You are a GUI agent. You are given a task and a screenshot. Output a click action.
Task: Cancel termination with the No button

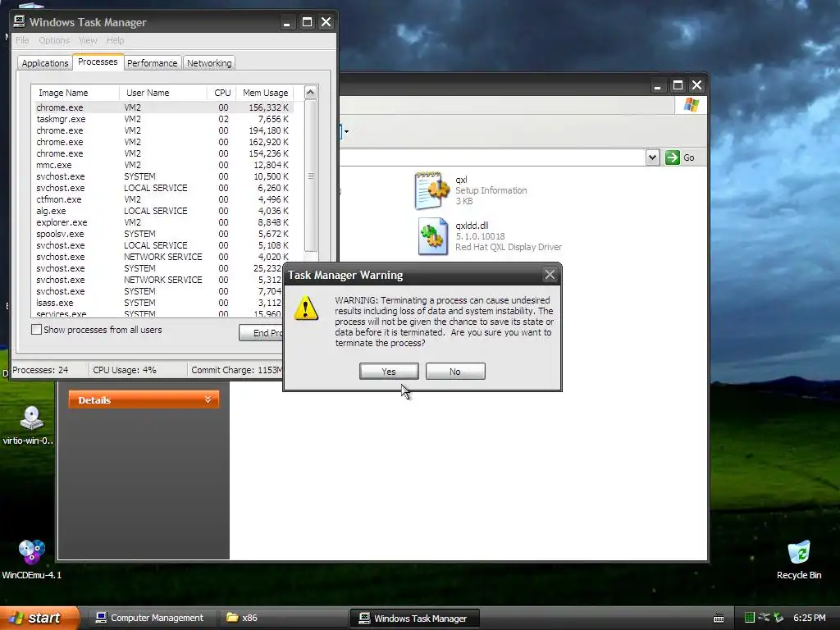(x=455, y=372)
